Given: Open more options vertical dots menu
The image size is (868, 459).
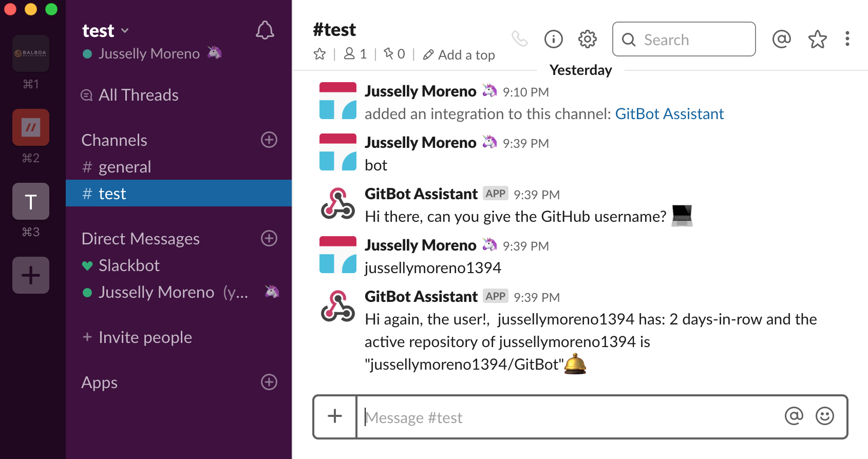Looking at the screenshot, I should click(x=847, y=39).
